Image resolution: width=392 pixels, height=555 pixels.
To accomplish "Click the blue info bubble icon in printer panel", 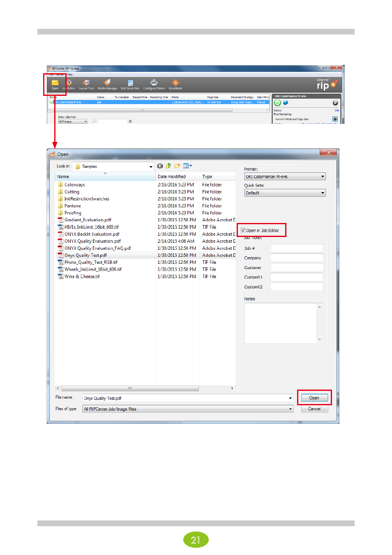I will (x=286, y=103).
